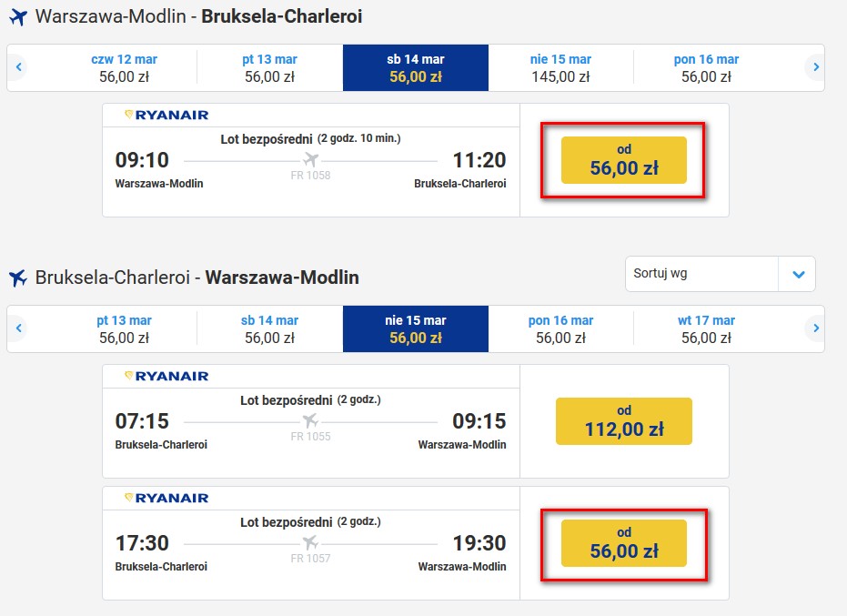Show later outbound dates with right arrow
This screenshot has height=616, width=847.
(816, 67)
